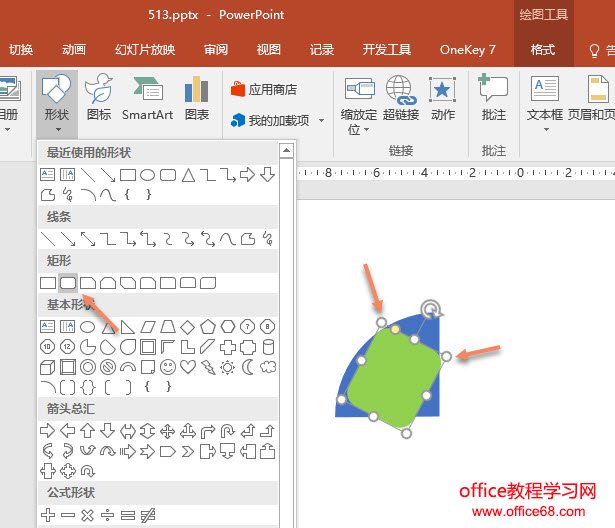
Task: Select the rounded rectangle shape in 矩形 section
Action: click(x=68, y=284)
